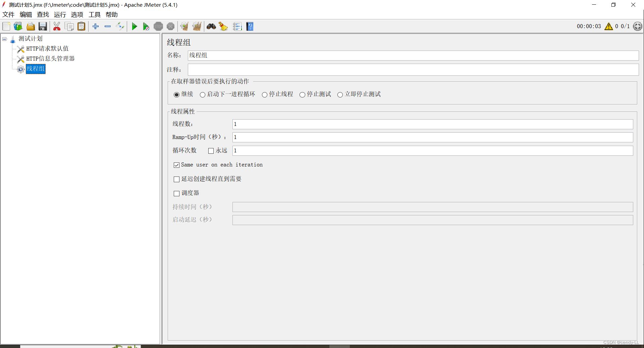Open the Function Helper dialog icon

[237, 26]
